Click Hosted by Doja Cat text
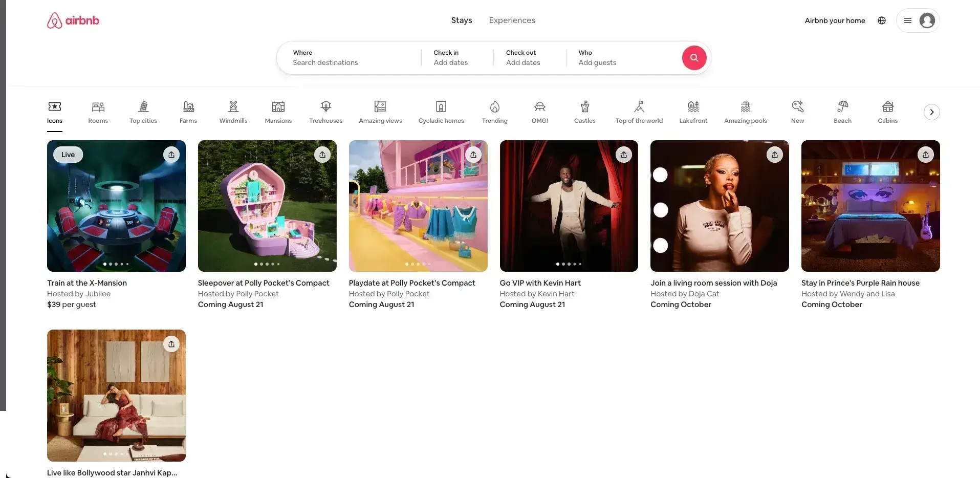Viewport: 980px width, 478px height. tap(685, 294)
